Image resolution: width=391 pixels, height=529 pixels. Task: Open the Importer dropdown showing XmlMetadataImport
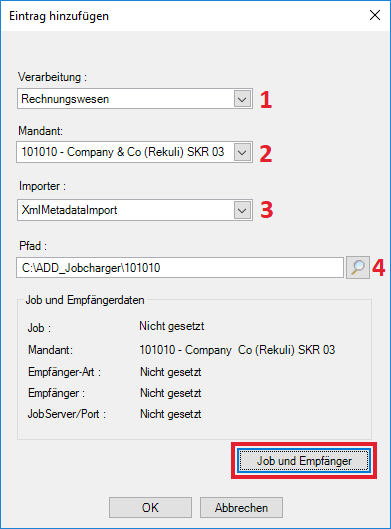point(135,210)
